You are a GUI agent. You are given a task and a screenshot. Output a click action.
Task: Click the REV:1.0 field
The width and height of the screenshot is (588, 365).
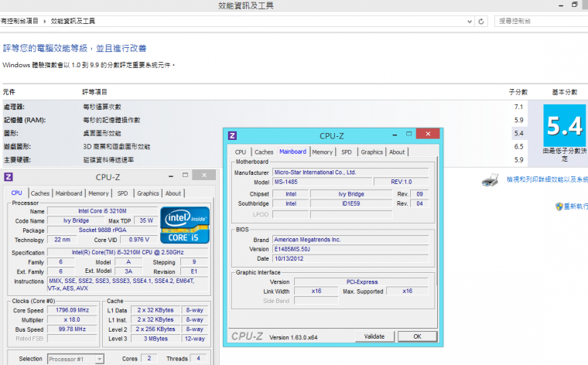point(402,182)
